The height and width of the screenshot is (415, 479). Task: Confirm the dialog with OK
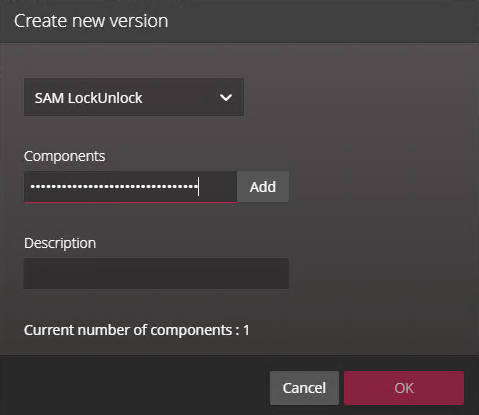[x=404, y=388]
